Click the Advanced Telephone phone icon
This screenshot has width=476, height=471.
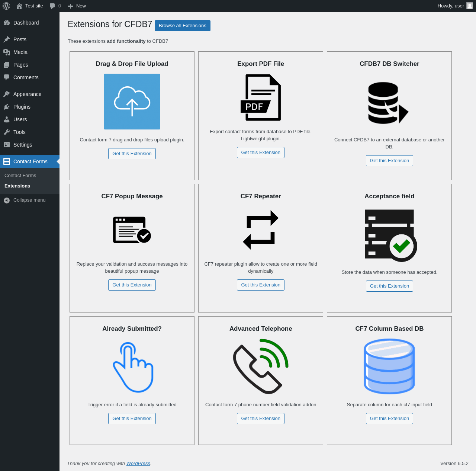tap(261, 366)
